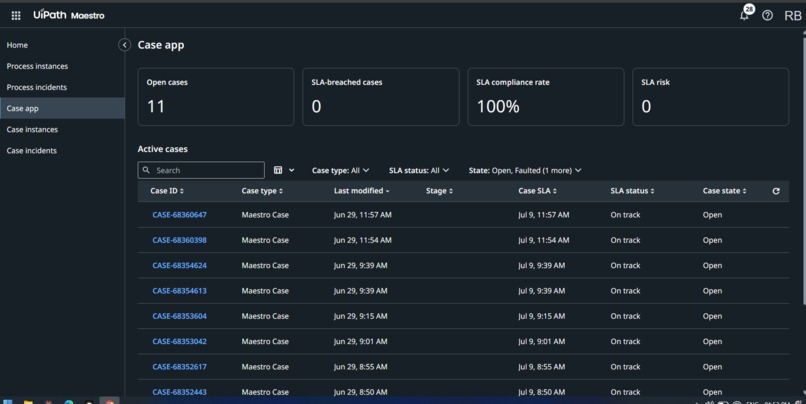The image size is (806, 404).
Task: Click 'Jul 9, 11:54 AM' Case SLA cell
Action: [x=543, y=240]
